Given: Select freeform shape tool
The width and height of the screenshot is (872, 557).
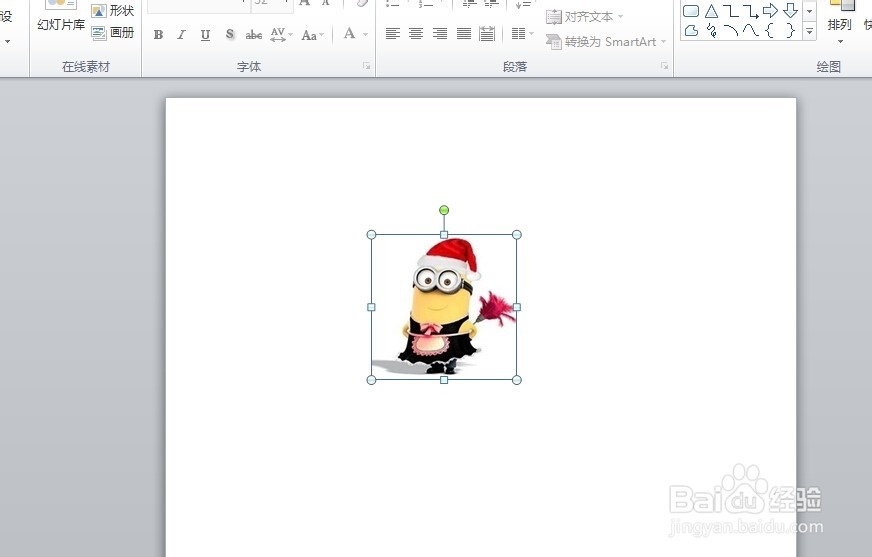Looking at the screenshot, I should point(691,31).
